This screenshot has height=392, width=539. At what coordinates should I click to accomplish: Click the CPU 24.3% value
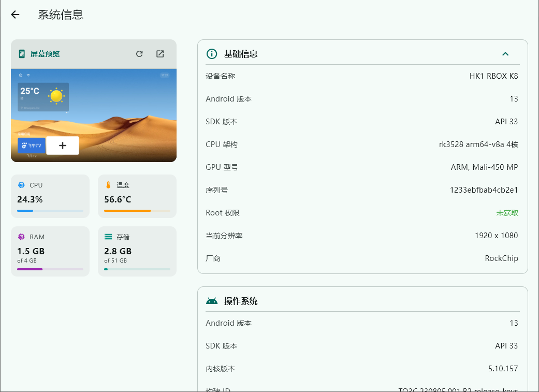30,199
